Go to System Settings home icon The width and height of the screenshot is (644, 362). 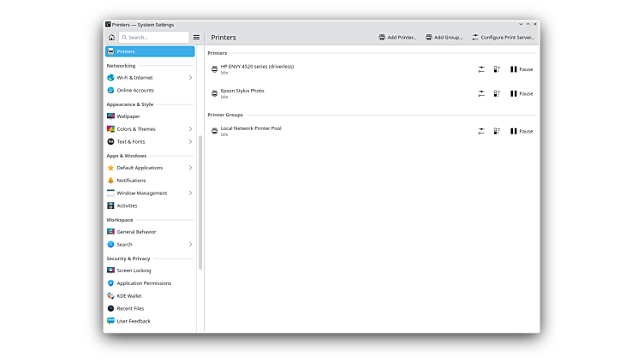111,38
